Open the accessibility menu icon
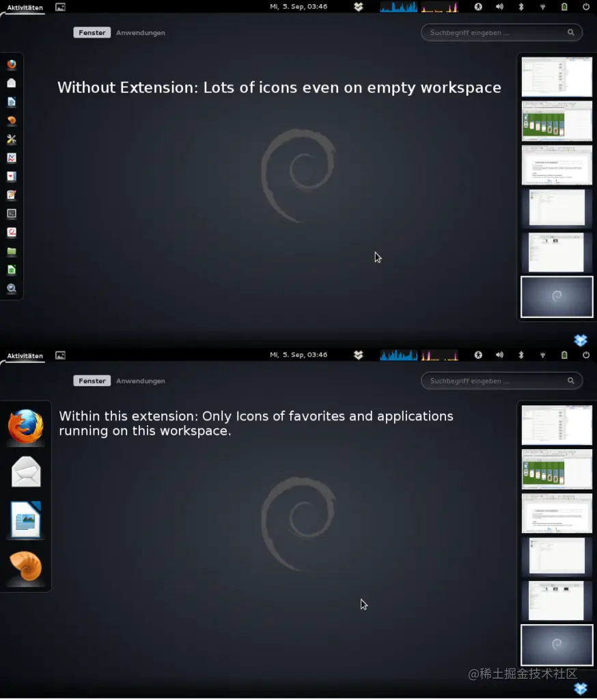Viewport: 597px width, 700px height. (478, 7)
